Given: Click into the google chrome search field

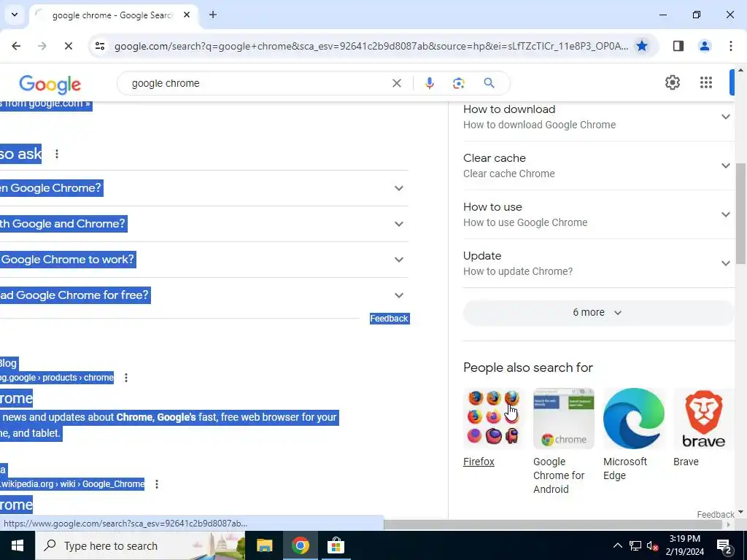Looking at the screenshot, I should point(258,83).
